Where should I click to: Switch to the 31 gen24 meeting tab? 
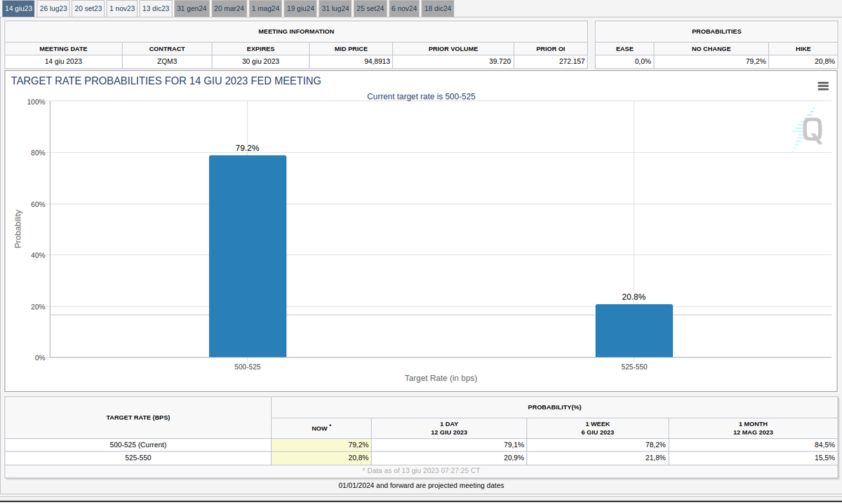pyautogui.click(x=192, y=8)
